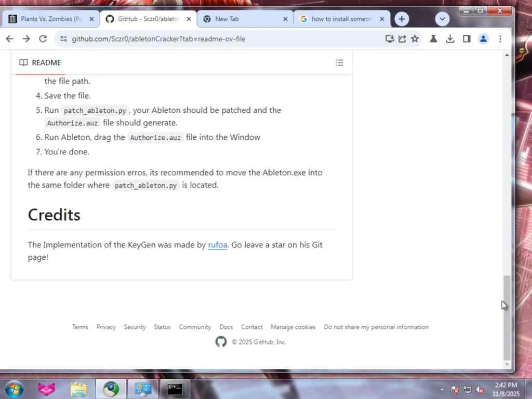The image size is (532, 399).
Task: Click Manage cookies in footer
Action: pos(293,327)
